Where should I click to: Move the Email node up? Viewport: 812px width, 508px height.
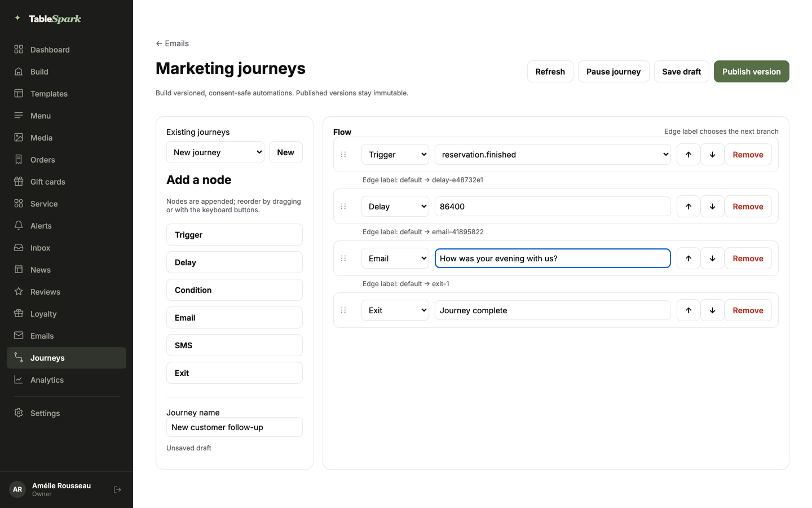pos(689,259)
